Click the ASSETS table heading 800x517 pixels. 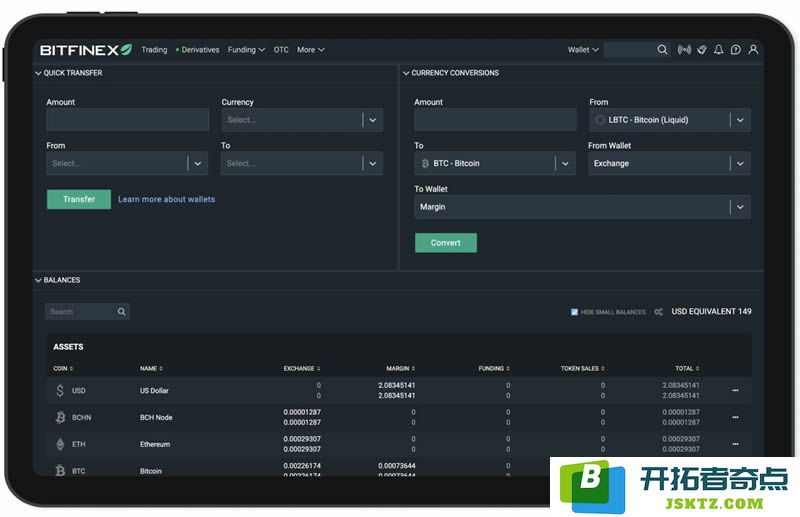[x=68, y=347]
